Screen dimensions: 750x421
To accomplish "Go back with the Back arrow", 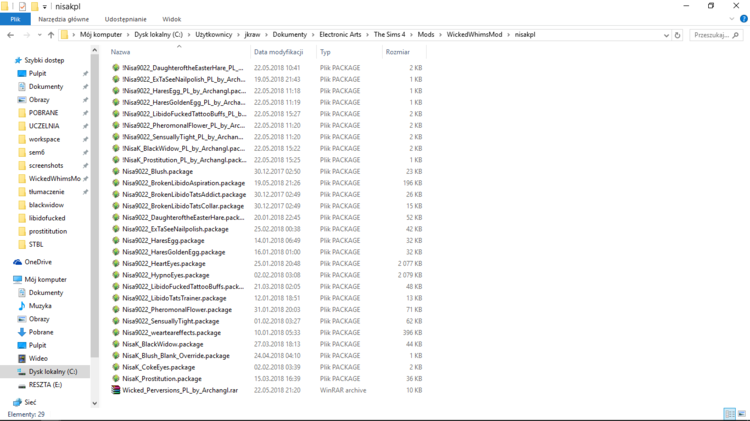I will 11,35.
